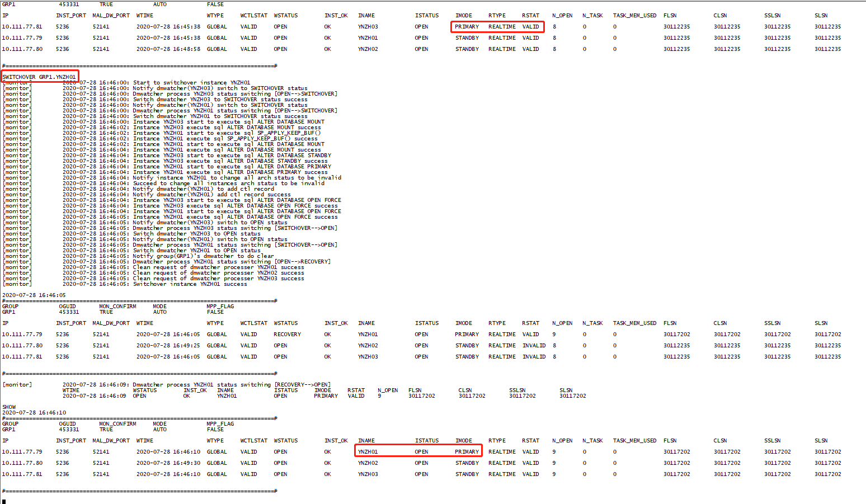Select WTIME value 2020-07-28 16:49:25
This screenshot has height=504, width=866.
point(168,346)
